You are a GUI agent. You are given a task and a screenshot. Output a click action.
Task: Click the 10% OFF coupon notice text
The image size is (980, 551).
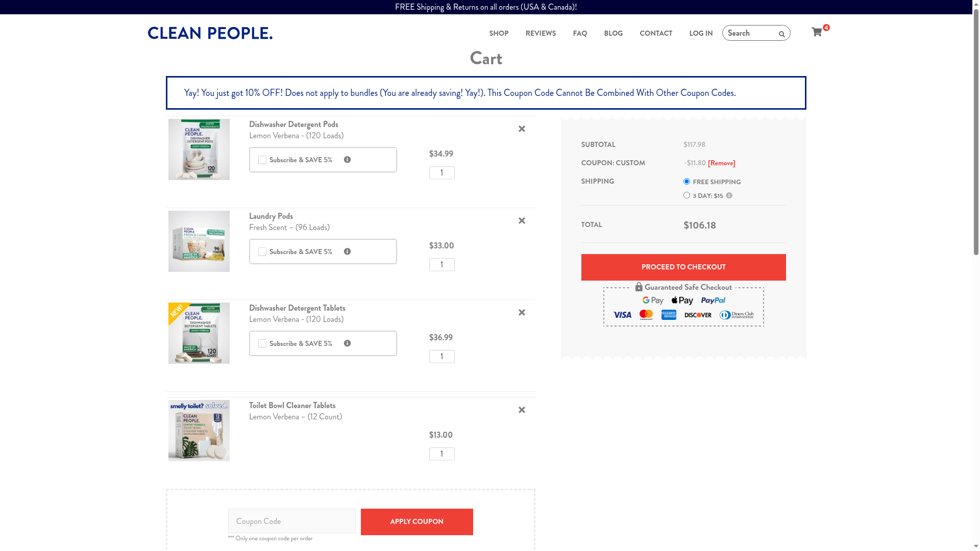tap(460, 93)
